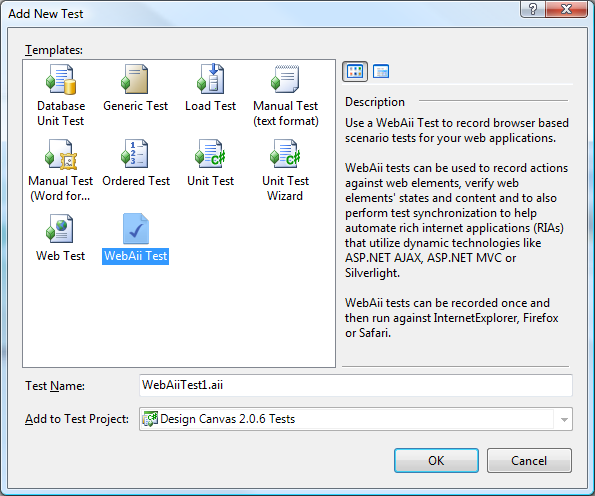
Task: Click the Description heading
Action: pos(375,102)
